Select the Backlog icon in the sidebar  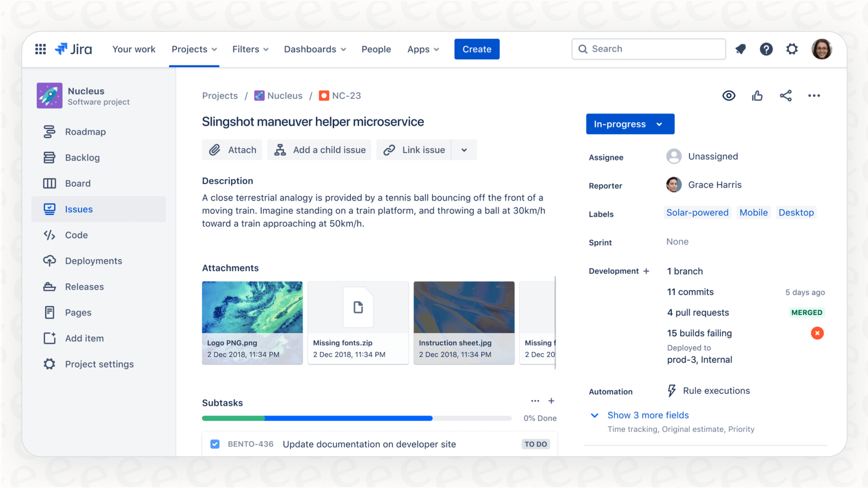(x=49, y=158)
